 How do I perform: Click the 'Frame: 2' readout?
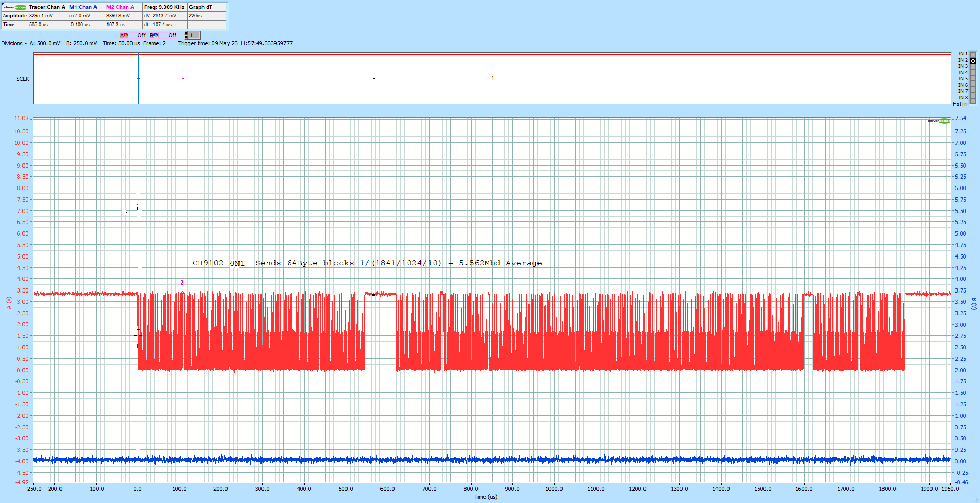[x=154, y=43]
